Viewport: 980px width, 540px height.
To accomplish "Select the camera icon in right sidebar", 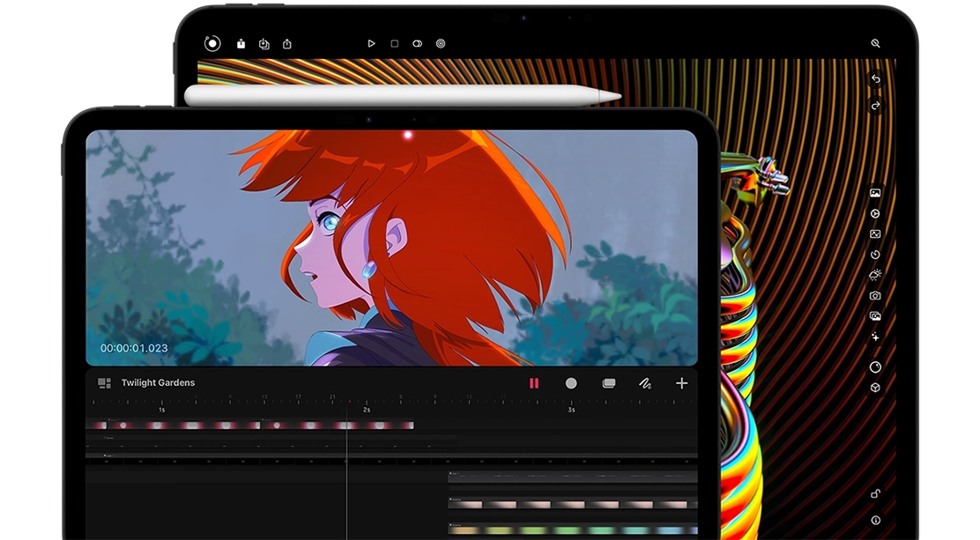I will point(875,296).
